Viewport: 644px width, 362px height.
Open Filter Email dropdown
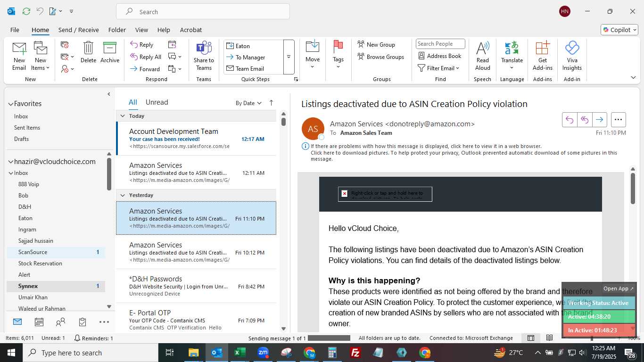pos(438,68)
